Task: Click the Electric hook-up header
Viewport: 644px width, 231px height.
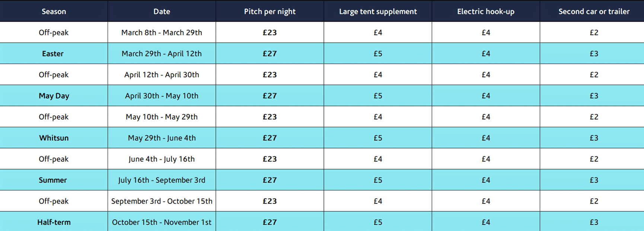Action: pos(485,12)
